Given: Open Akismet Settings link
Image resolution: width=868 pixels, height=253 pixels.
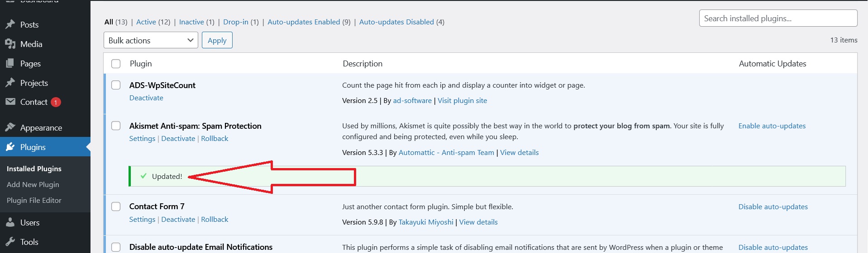Looking at the screenshot, I should (142, 138).
